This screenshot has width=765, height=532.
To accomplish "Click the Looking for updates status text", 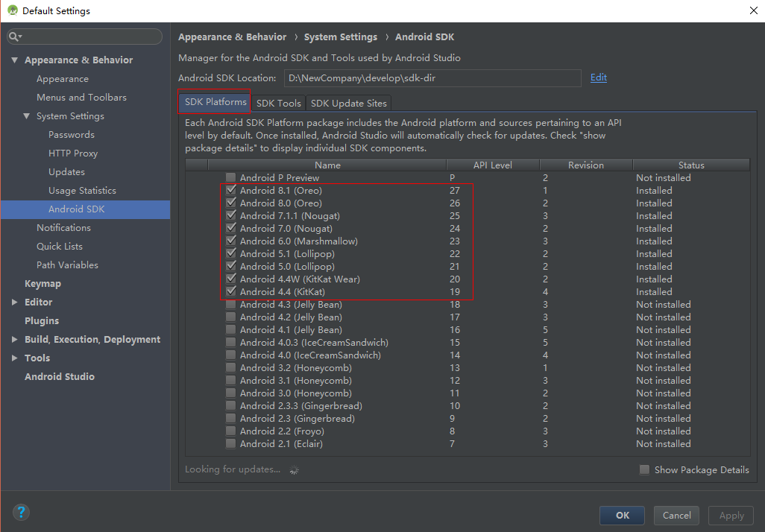I will (233, 469).
